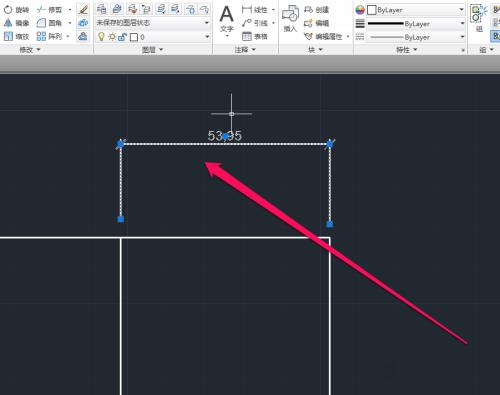Select the top-left dimension line grip

tap(121, 144)
